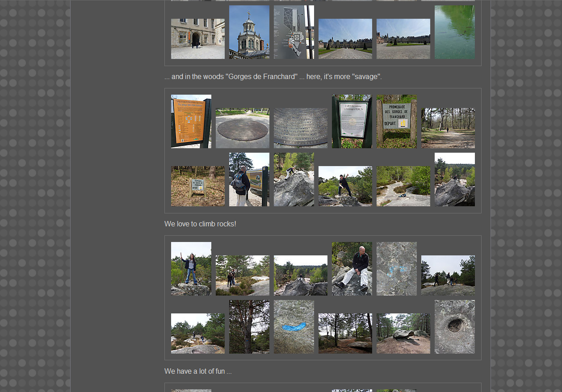This screenshot has width=562, height=392.
Task: Click the rock with light blue markings thumbnail
Action: (396, 269)
